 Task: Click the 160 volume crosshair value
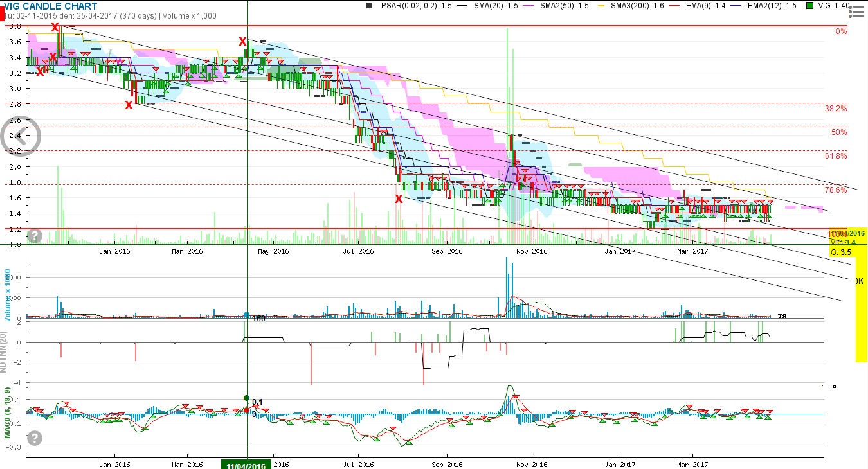coord(259,319)
